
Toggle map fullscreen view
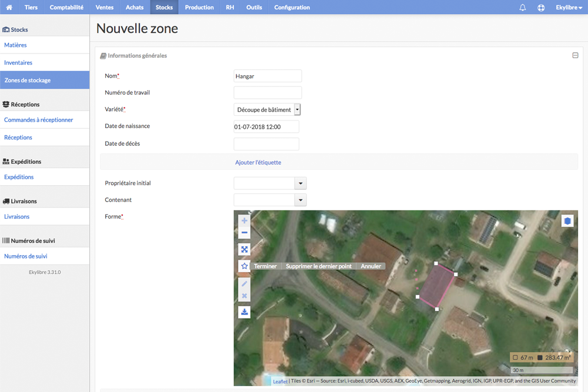[245, 249]
